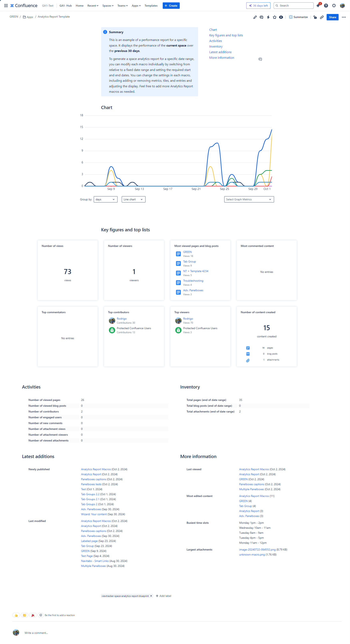Open the more actions ellipsis menu

click(343, 17)
